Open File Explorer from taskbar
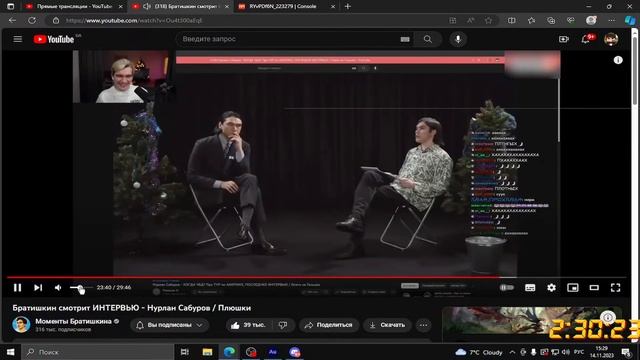This screenshot has width=640, height=360. coord(207,352)
